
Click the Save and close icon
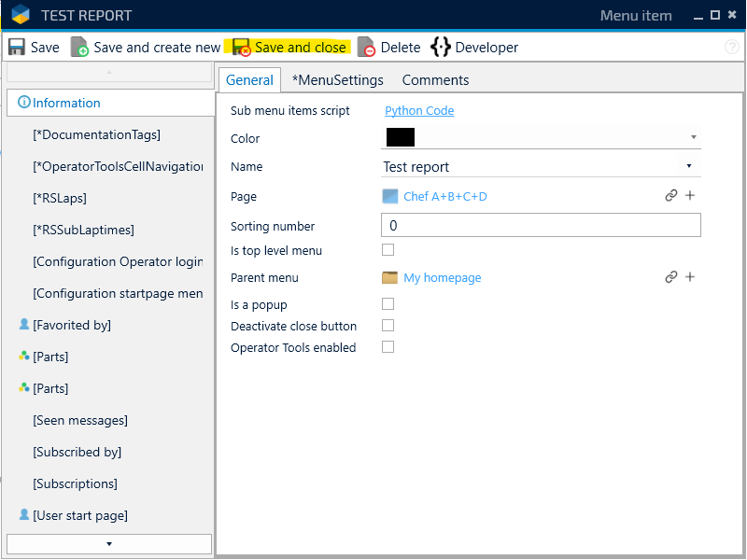click(242, 48)
